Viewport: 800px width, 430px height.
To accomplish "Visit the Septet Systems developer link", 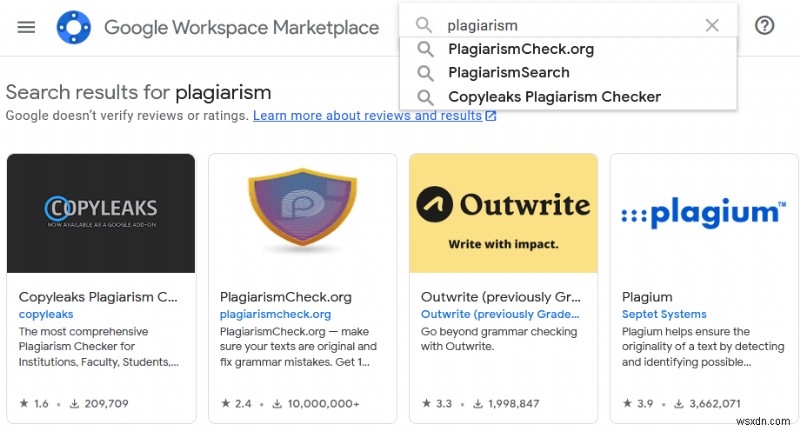I will click(664, 314).
